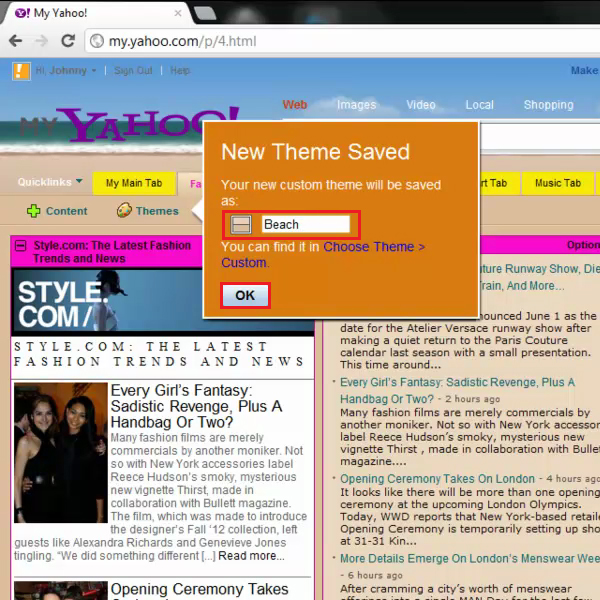
Task: Click the green plus Content icon
Action: pyautogui.click(x=34, y=211)
